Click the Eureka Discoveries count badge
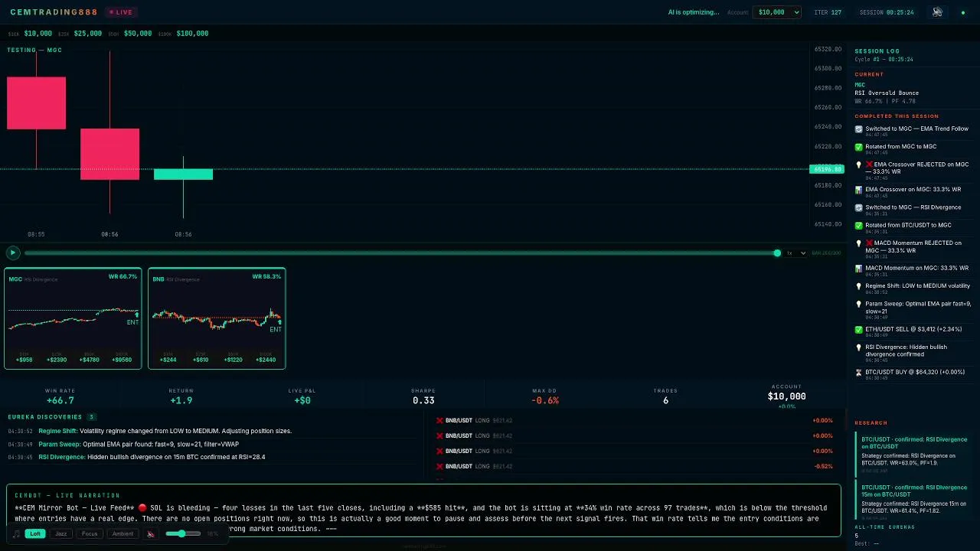This screenshot has width=980, height=551. coord(91,417)
